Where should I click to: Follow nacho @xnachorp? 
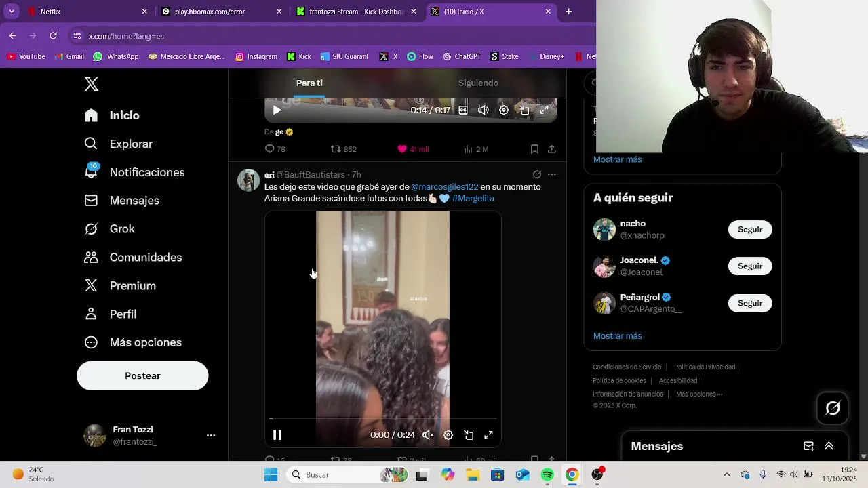750,230
